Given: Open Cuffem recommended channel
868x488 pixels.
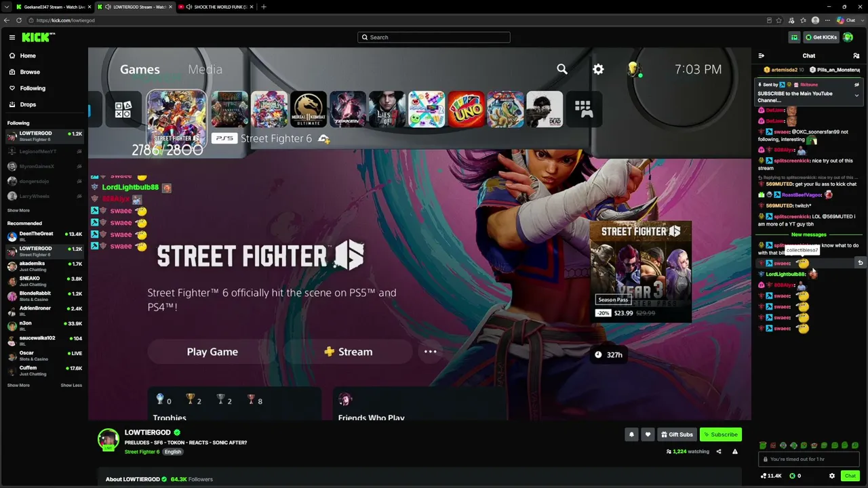Looking at the screenshot, I should point(44,370).
